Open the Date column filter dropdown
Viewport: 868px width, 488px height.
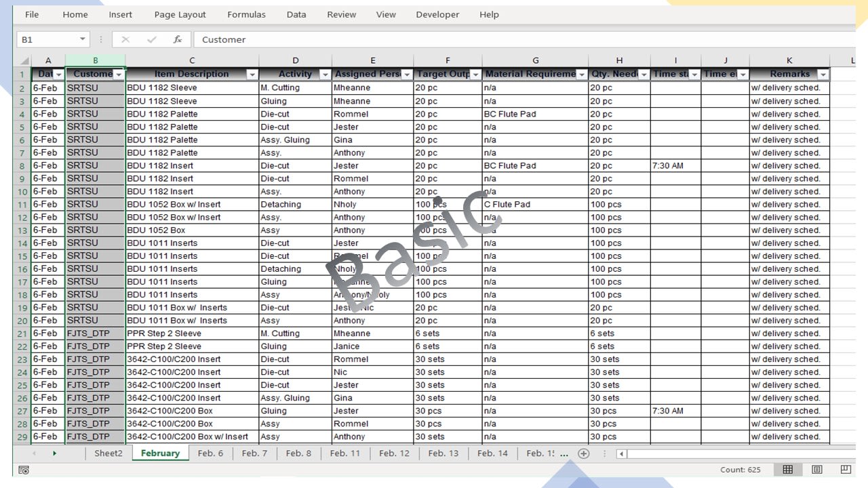[59, 75]
